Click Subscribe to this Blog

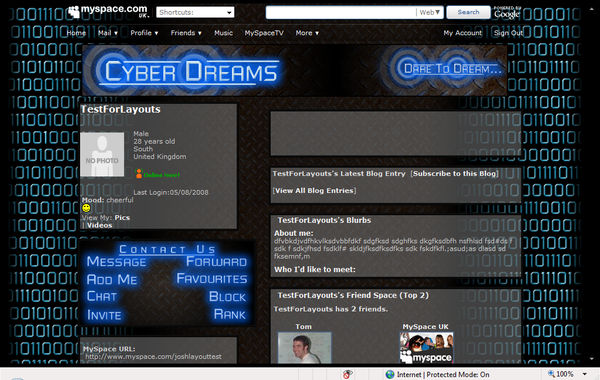[x=455, y=173]
